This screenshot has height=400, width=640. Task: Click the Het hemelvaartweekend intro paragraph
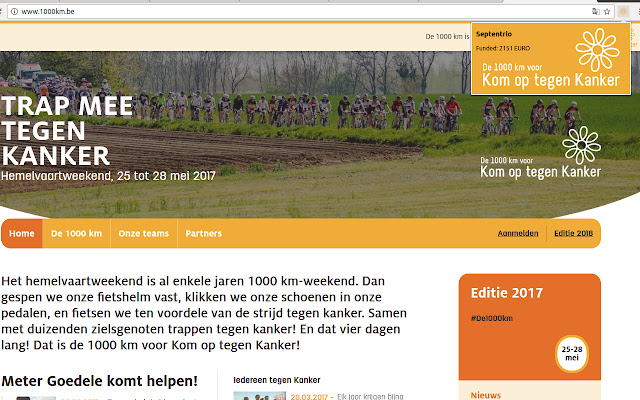pos(204,313)
